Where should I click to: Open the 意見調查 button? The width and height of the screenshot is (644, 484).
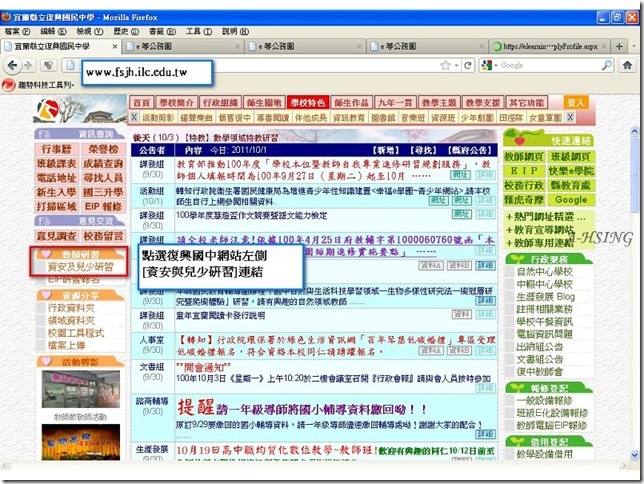click(56, 236)
